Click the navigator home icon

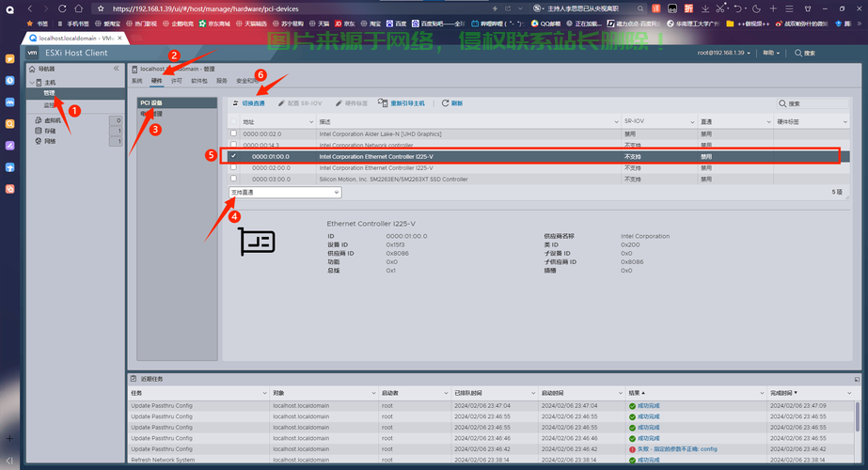[x=32, y=70]
